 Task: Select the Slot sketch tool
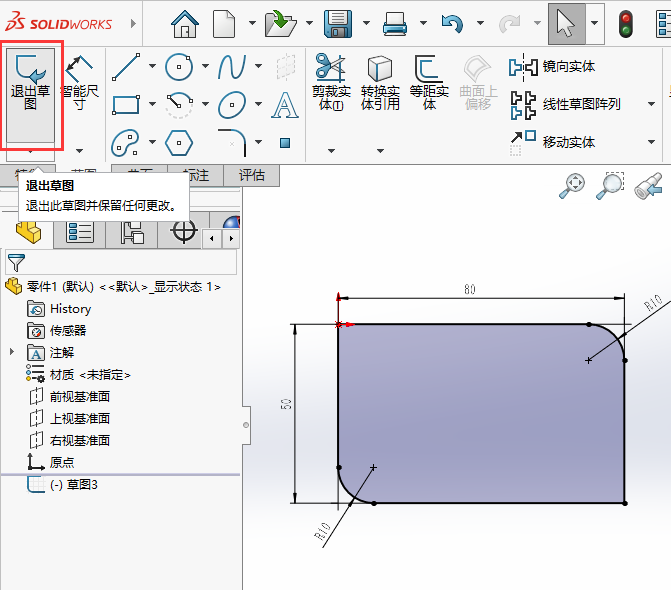126,142
